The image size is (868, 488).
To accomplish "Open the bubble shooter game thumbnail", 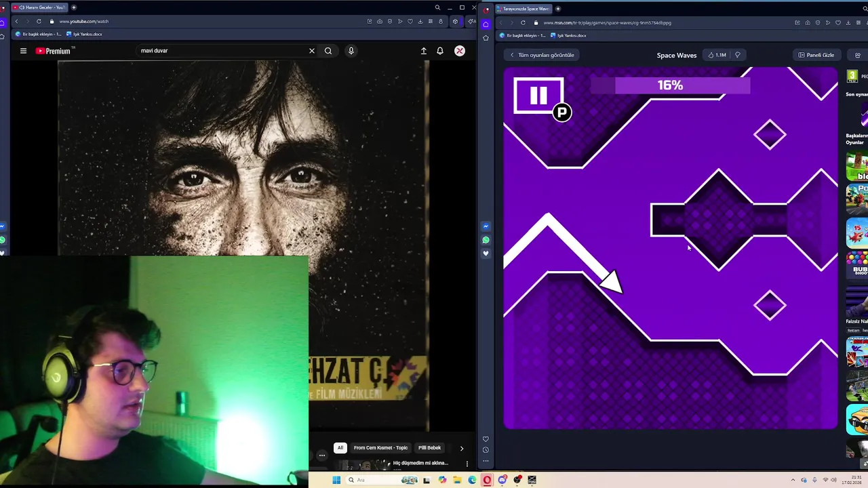I will click(x=857, y=266).
